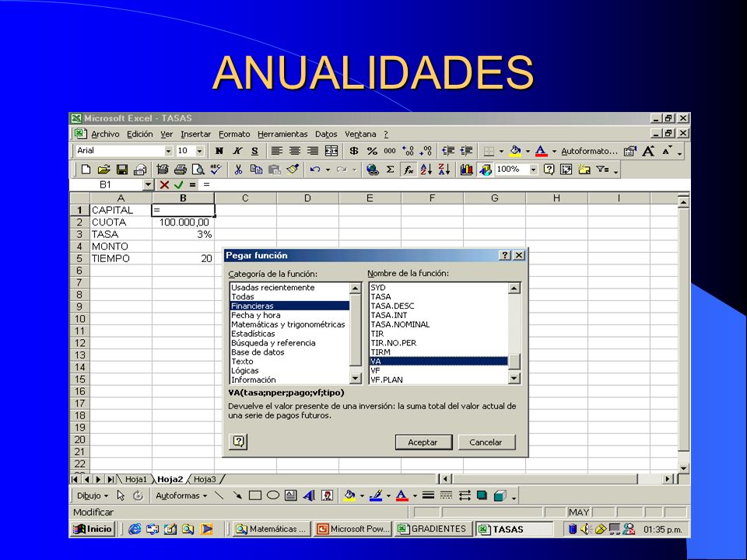Click the merge and center icon

[331, 151]
